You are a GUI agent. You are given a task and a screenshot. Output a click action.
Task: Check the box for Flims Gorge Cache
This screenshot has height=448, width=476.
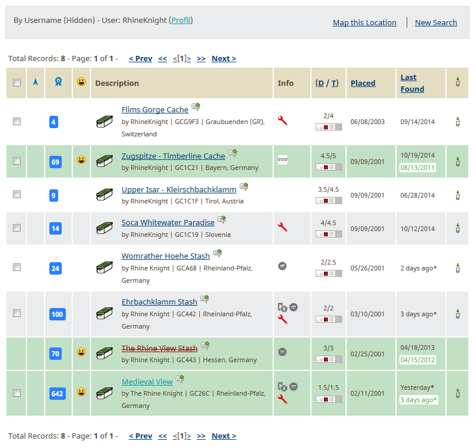[x=16, y=122]
